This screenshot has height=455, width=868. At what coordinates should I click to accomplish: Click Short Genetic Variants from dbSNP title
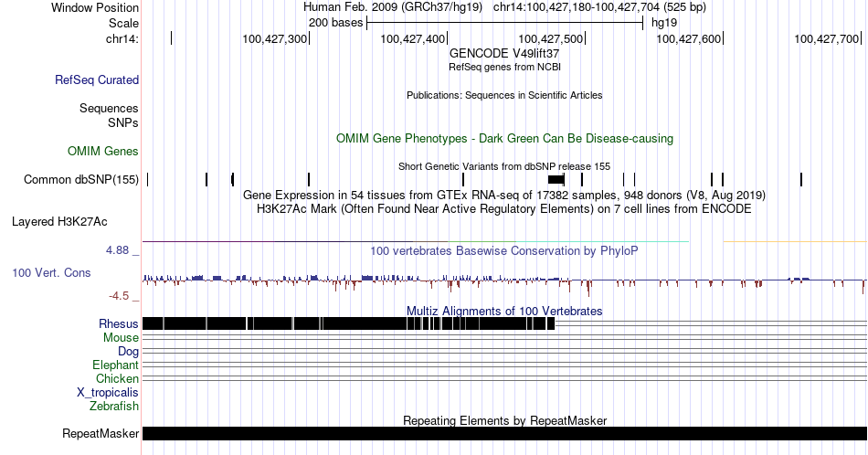[504, 166]
